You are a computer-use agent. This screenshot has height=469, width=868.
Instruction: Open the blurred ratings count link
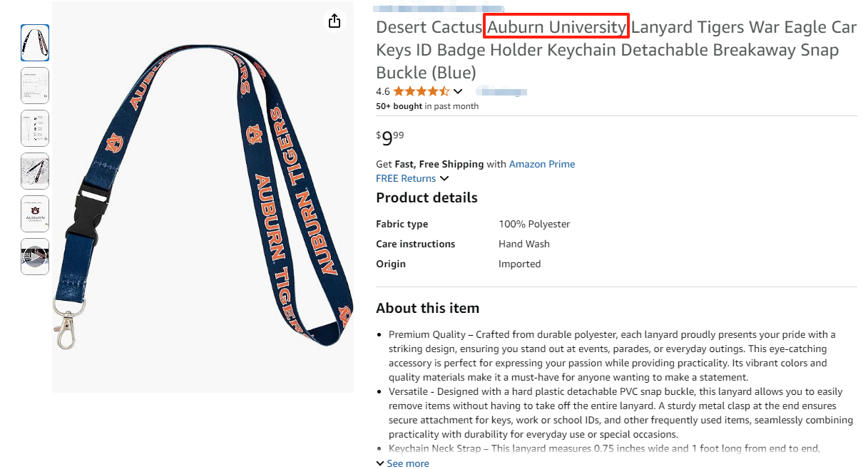click(501, 91)
